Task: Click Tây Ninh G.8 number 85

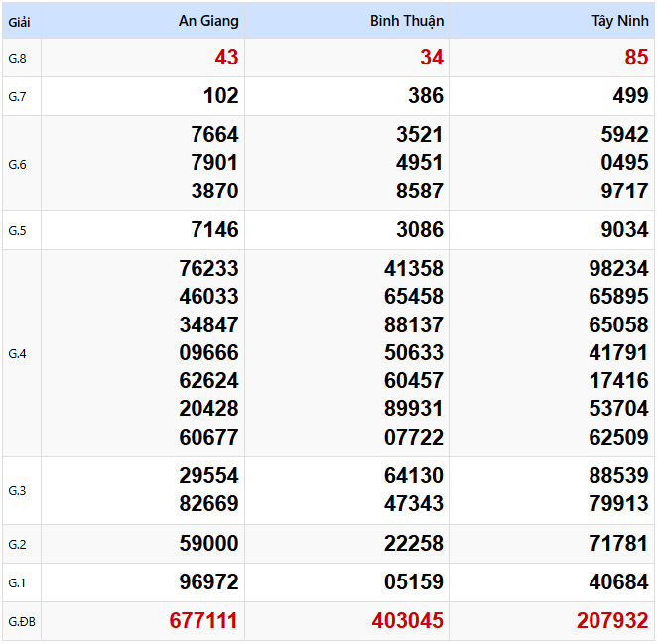Action: (636, 57)
